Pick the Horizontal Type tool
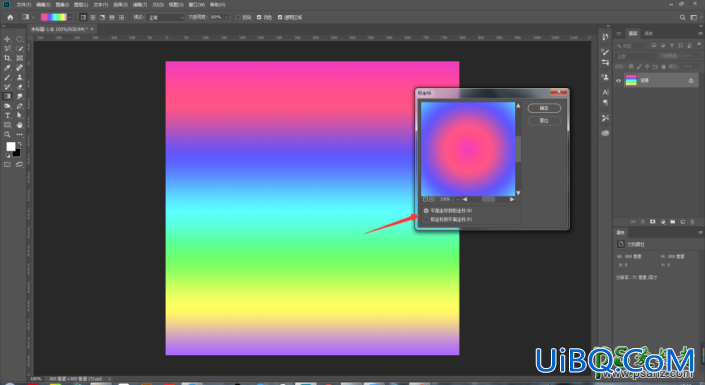 (x=7, y=116)
